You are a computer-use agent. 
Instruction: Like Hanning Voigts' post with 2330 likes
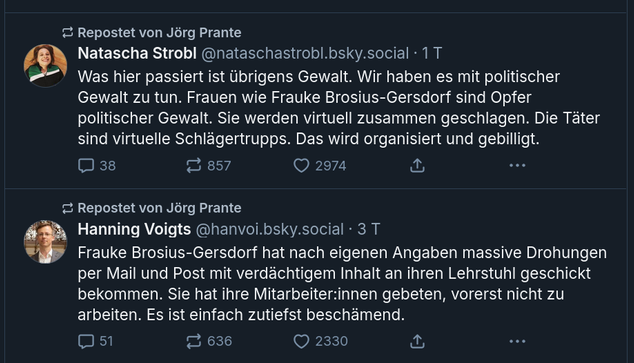320,341
